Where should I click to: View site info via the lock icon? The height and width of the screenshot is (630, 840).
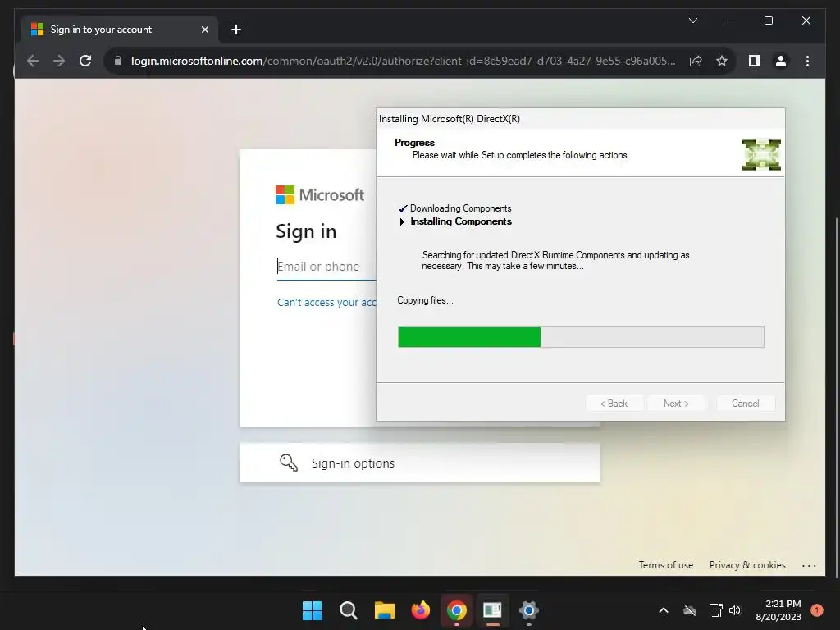[x=118, y=61]
